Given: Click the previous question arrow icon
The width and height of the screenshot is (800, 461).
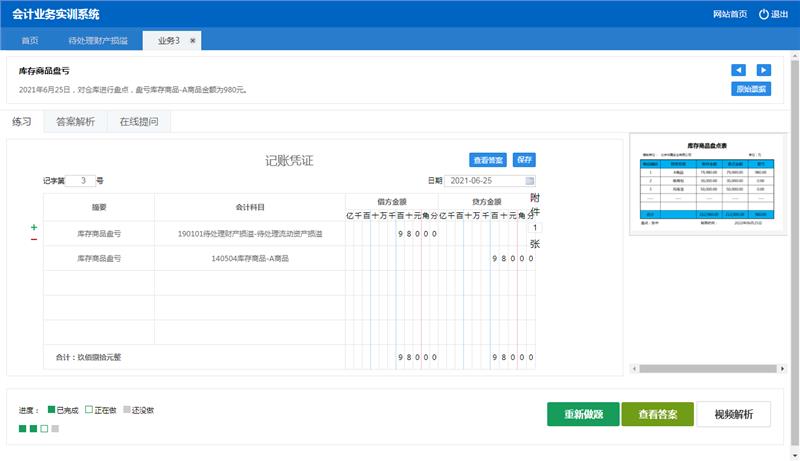Looking at the screenshot, I should coord(738,70).
